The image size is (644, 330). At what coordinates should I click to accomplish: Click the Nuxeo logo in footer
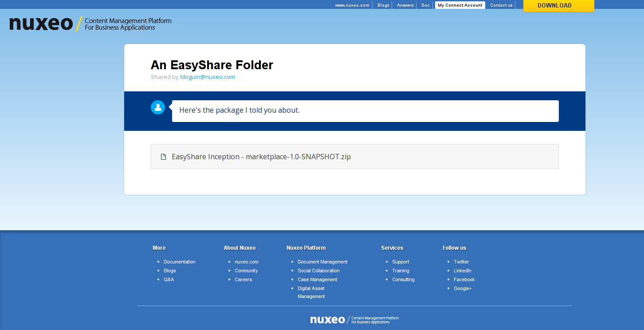coord(327,320)
